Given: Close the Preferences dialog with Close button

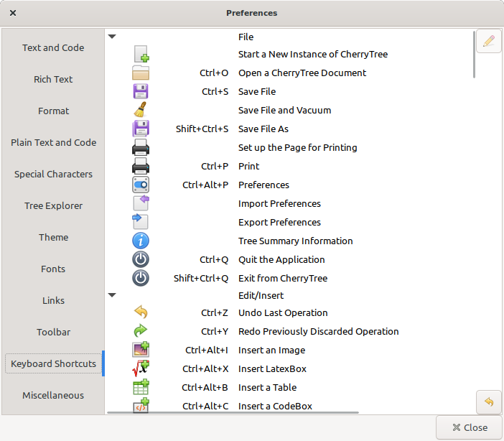Looking at the screenshot, I should tap(470, 427).
